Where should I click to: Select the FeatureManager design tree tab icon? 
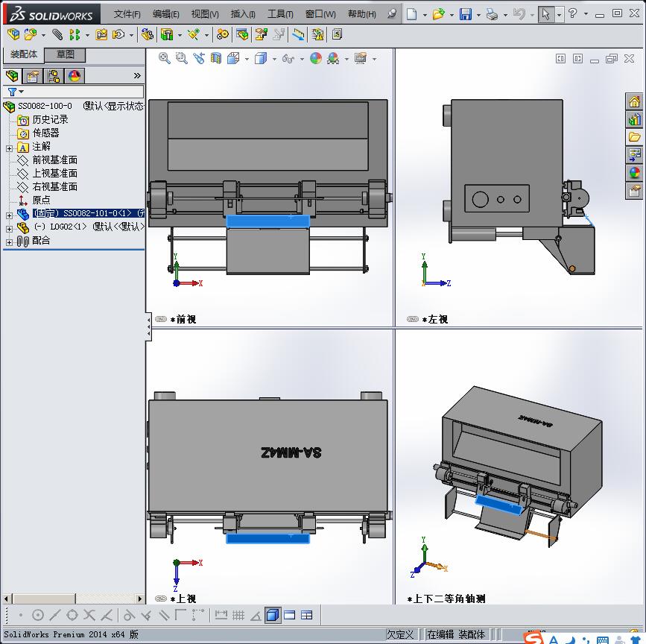click(x=12, y=76)
